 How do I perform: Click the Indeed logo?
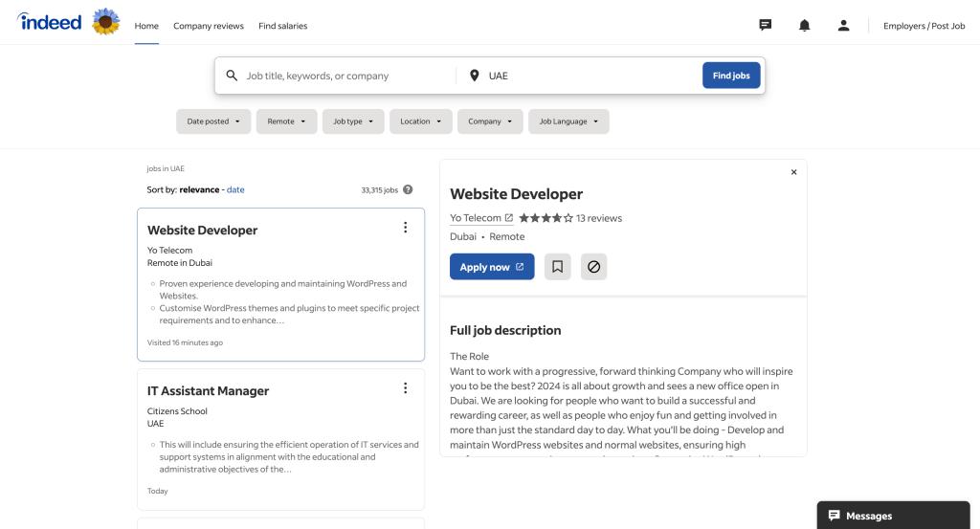click(50, 22)
